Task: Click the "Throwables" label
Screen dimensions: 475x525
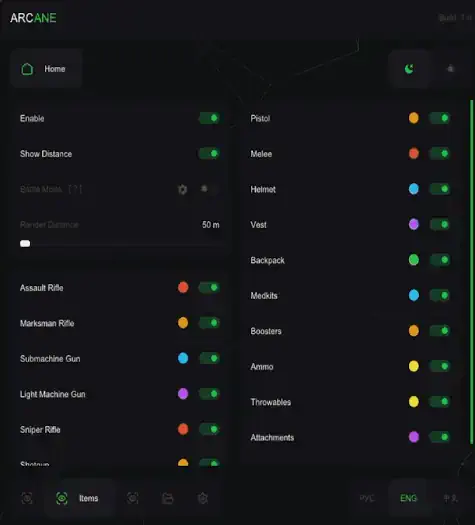Action: [270, 402]
